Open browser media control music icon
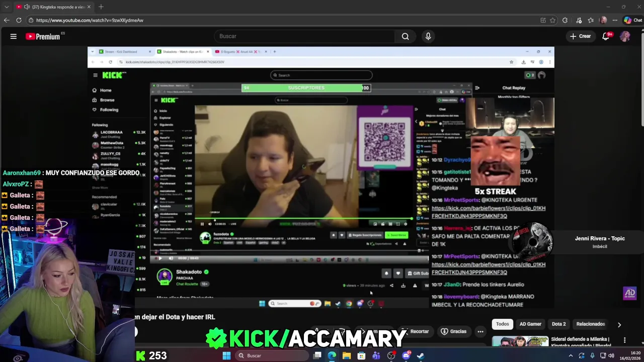 coord(578,20)
